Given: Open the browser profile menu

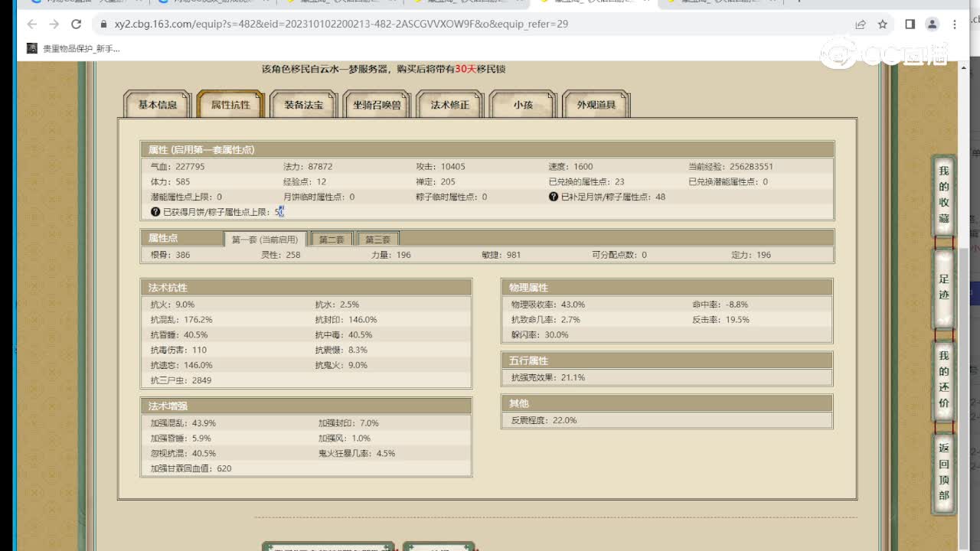Looking at the screenshot, I should [x=932, y=24].
